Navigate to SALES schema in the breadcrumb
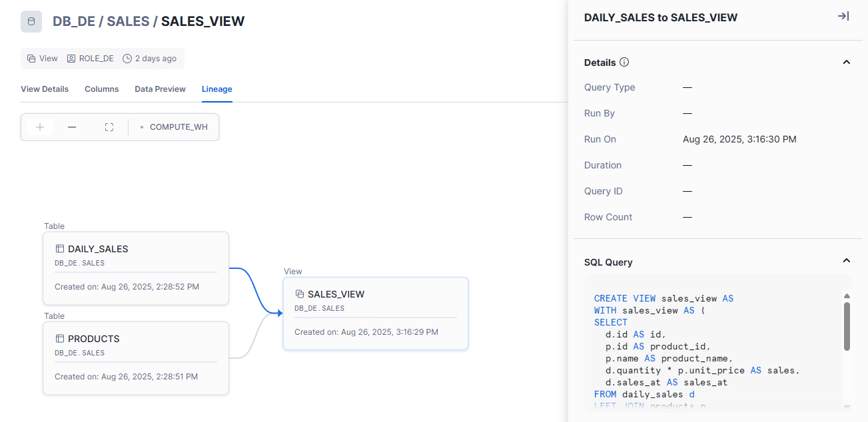868x422 pixels. pyautogui.click(x=128, y=21)
